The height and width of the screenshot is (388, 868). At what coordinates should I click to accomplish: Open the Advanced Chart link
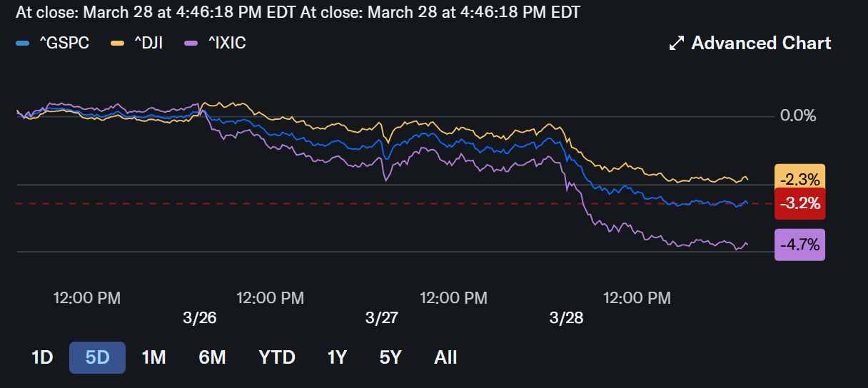coord(761,44)
